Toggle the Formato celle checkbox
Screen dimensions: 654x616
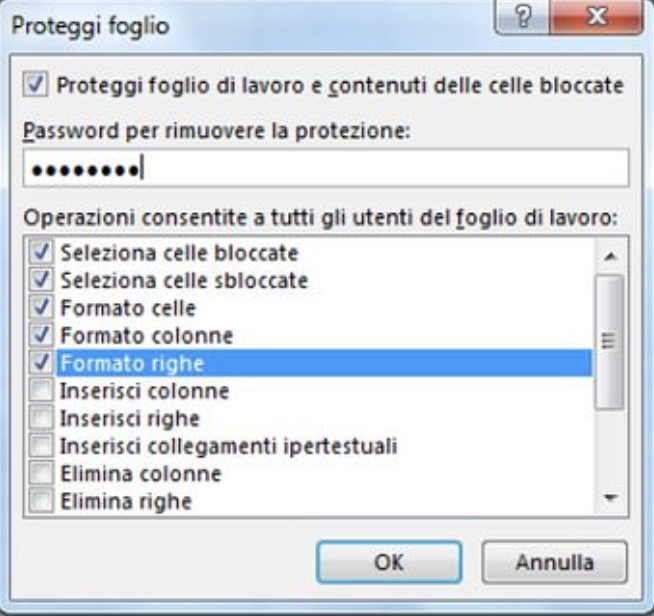[41, 307]
